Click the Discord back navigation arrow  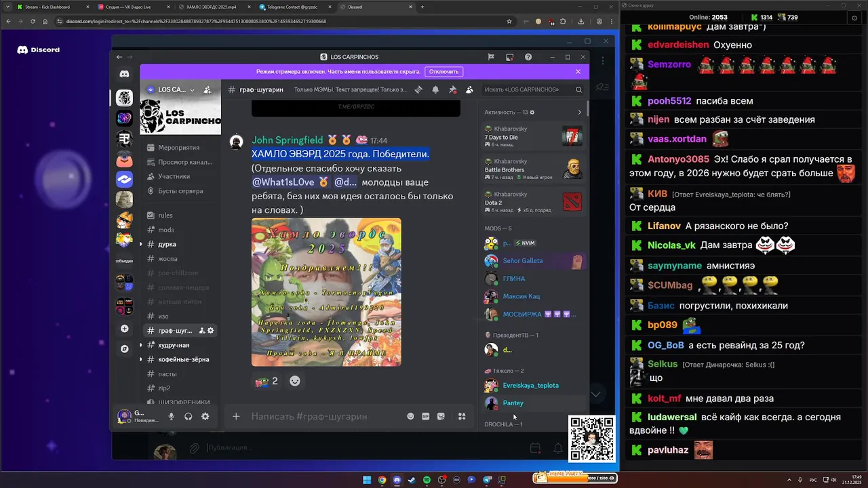[x=119, y=57]
